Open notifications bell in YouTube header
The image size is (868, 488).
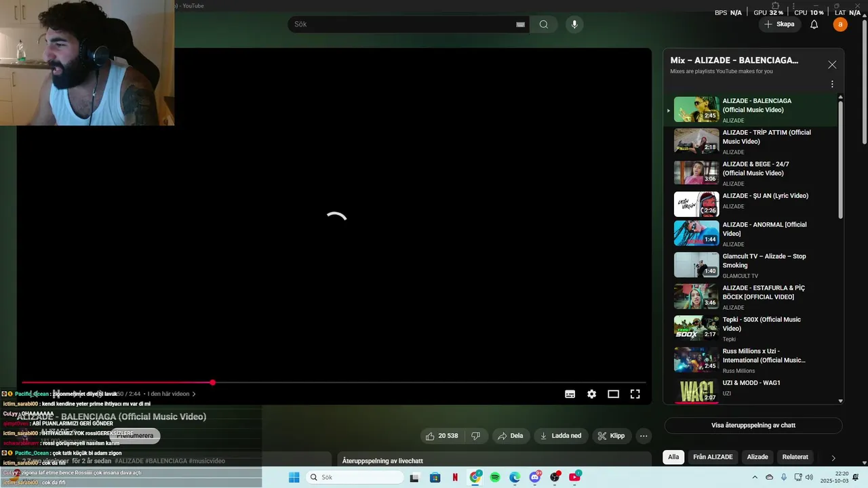point(814,24)
